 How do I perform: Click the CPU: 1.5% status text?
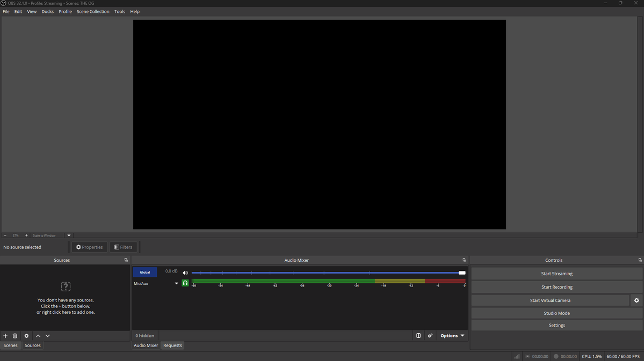591,357
